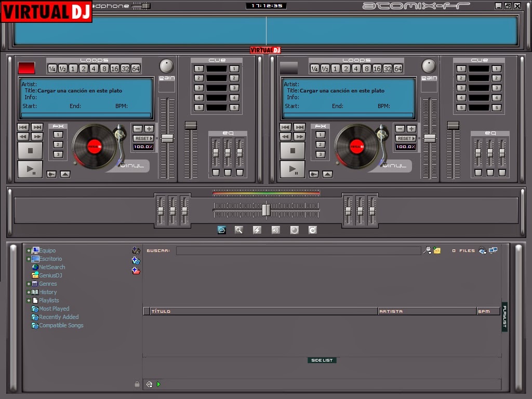
Task: Center the crossfader slider
Action: click(265, 210)
